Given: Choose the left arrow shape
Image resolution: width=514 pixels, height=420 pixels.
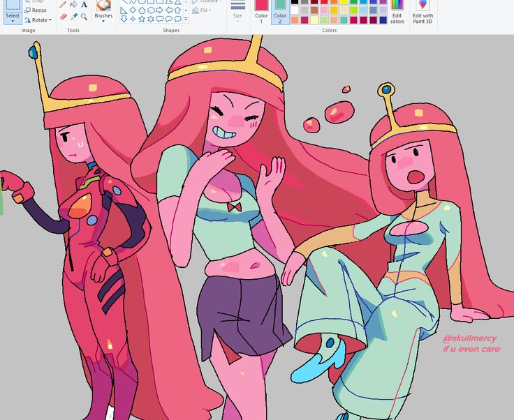Looking at the screenshot, I should (x=169, y=10).
